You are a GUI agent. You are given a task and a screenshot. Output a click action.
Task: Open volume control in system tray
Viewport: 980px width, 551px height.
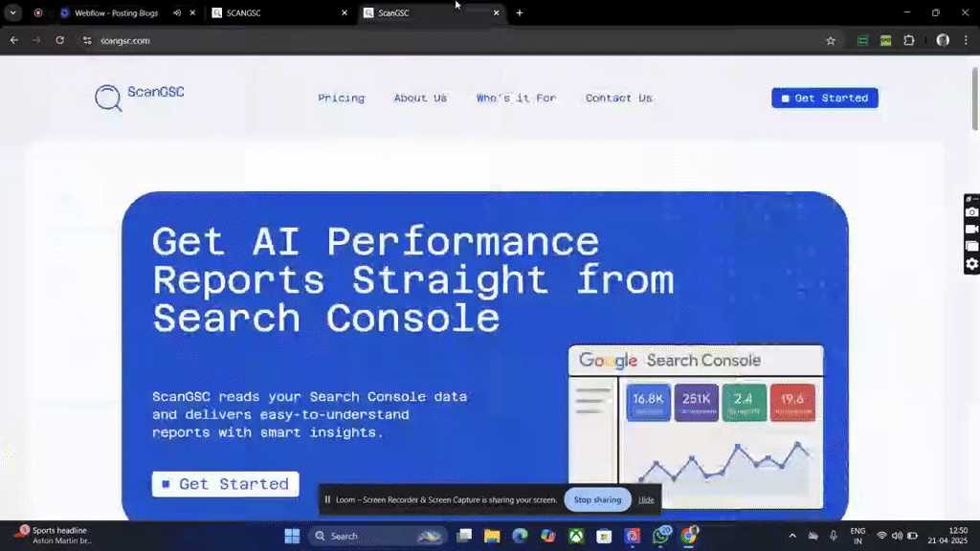897,536
